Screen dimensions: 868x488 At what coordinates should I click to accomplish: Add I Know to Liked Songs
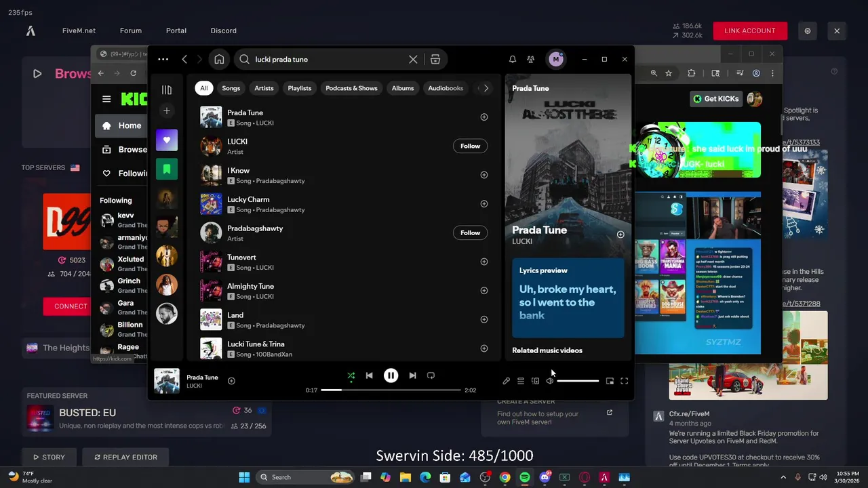tap(484, 175)
